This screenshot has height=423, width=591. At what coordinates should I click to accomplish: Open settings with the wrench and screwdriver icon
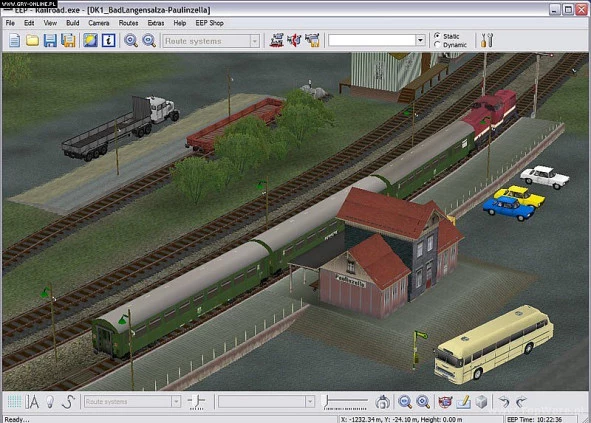[x=487, y=40]
